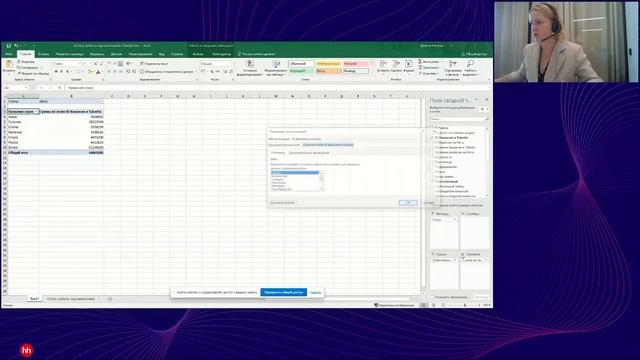This screenshot has width=640, height=360.
Task: Switch to Page Layout view in the status bar
Action: click(x=433, y=305)
